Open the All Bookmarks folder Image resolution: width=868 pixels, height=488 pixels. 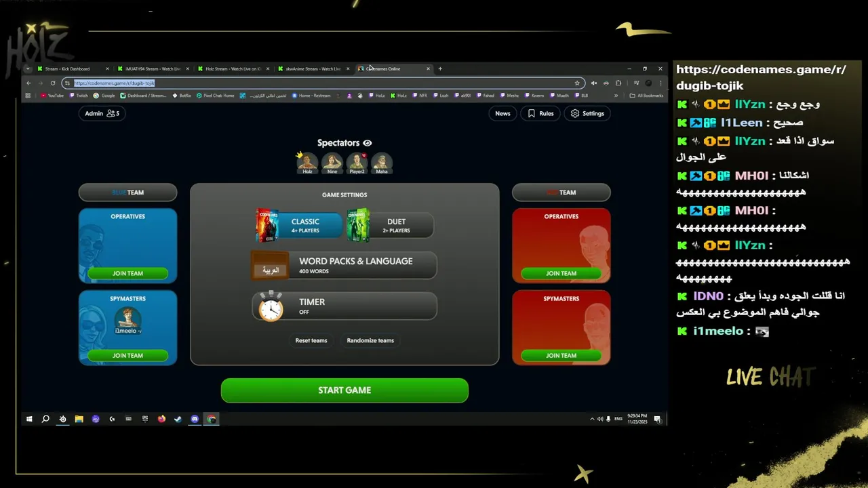pos(646,96)
